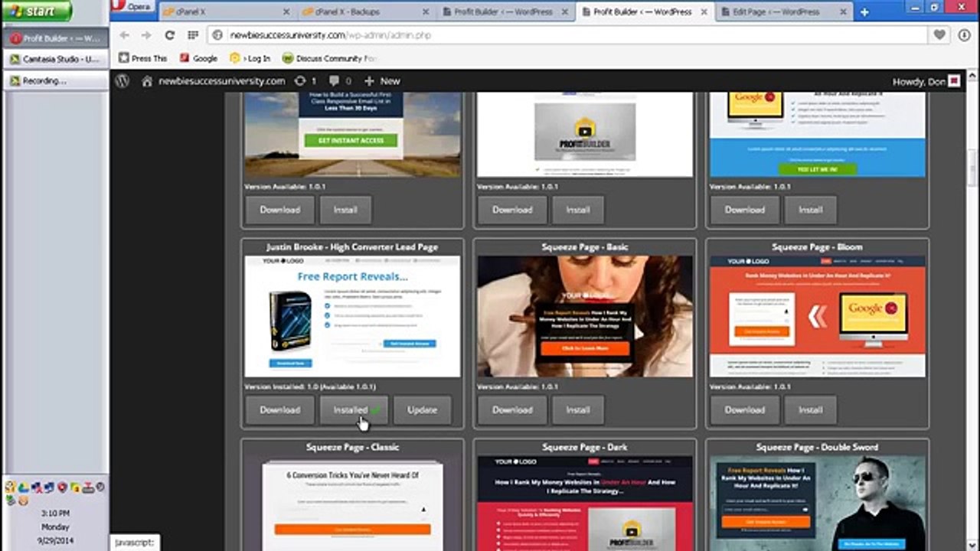980x551 pixels.
Task: Open the Squeeze Page - Classic preview thumbnail
Action: pyautogui.click(x=352, y=504)
